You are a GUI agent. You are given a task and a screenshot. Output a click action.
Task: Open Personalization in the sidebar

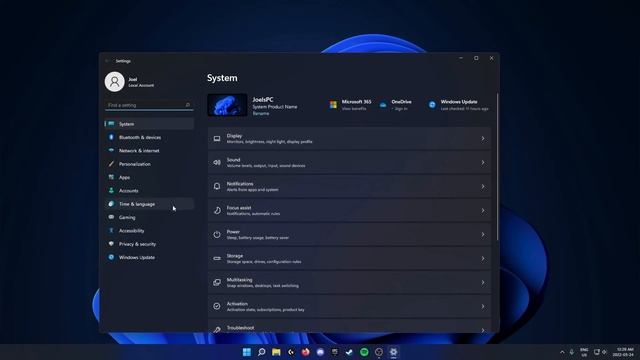pyautogui.click(x=149, y=164)
